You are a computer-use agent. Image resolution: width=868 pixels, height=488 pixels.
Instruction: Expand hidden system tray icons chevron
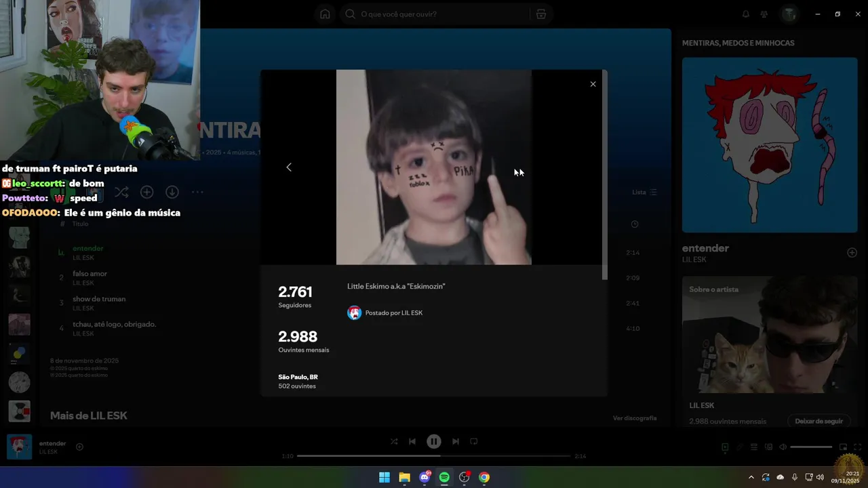(751, 477)
